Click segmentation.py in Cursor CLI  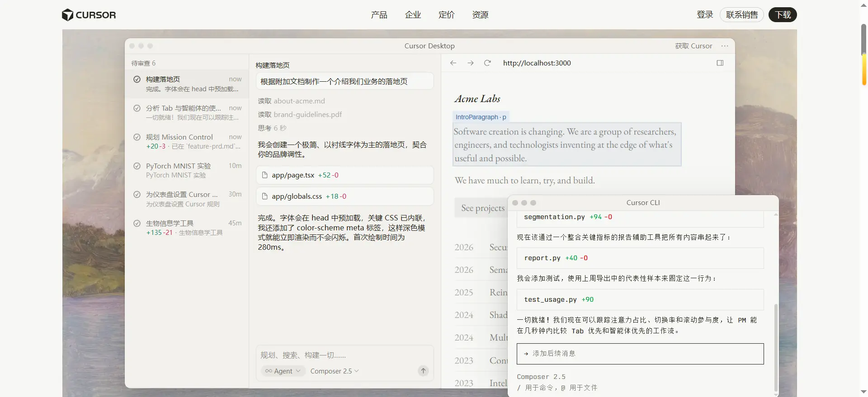point(554,217)
